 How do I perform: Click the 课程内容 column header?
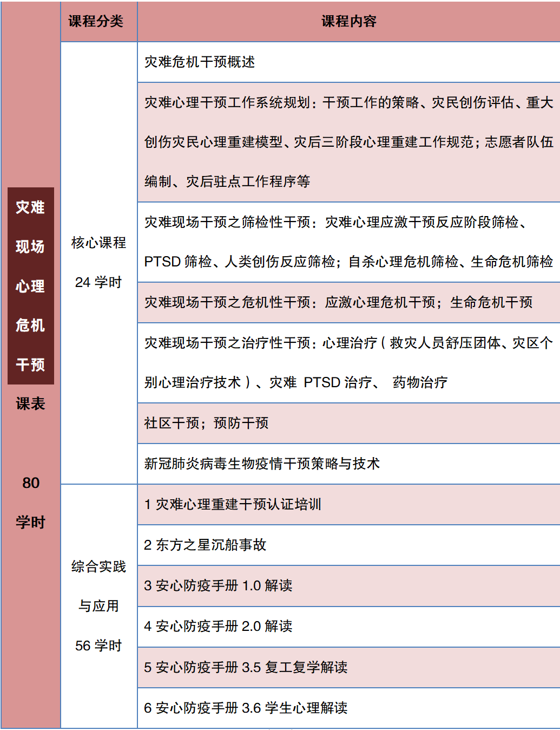(348, 22)
